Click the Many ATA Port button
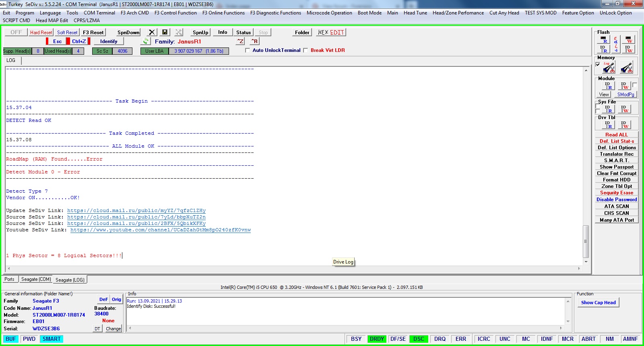Image resolution: width=644 pixels, height=346 pixels. tap(617, 220)
